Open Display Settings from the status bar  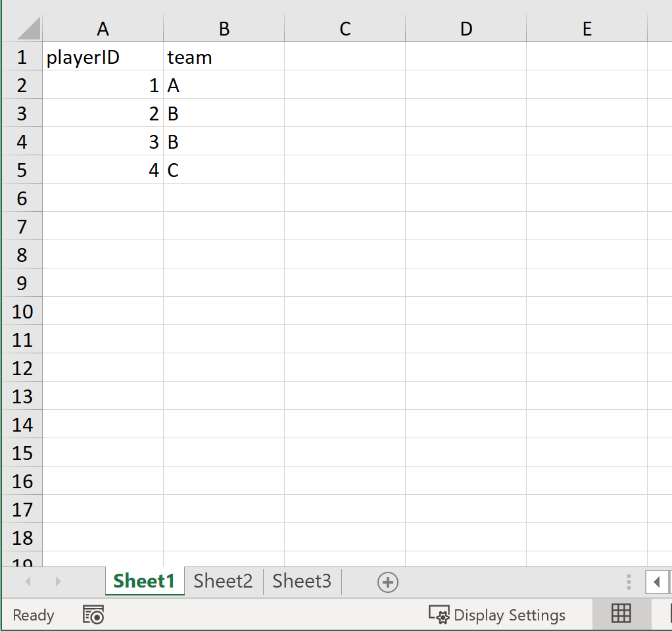(497, 615)
